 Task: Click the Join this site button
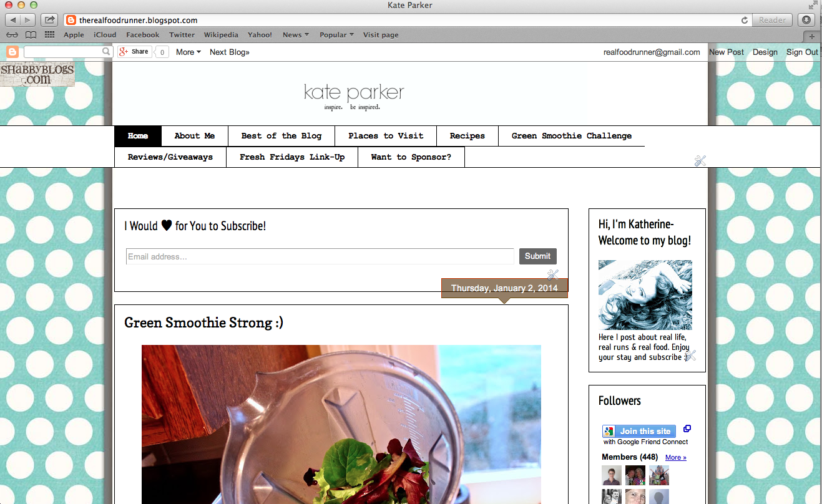[639, 431]
